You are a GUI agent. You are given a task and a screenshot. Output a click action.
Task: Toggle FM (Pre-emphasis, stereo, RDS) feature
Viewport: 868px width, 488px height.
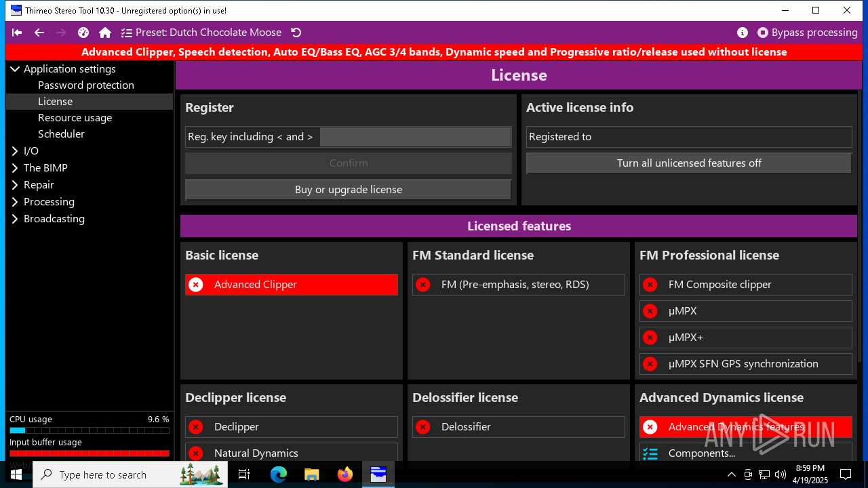tap(519, 285)
